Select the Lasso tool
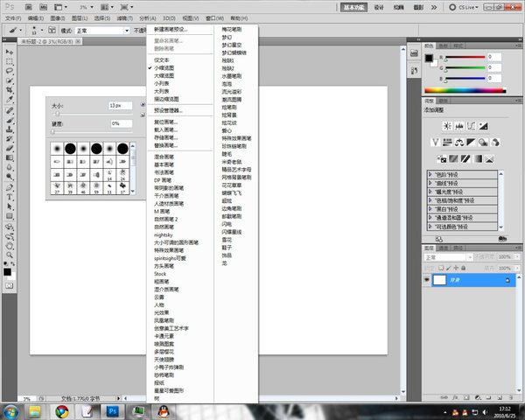Screen dimensions: 525x420 (10, 71)
